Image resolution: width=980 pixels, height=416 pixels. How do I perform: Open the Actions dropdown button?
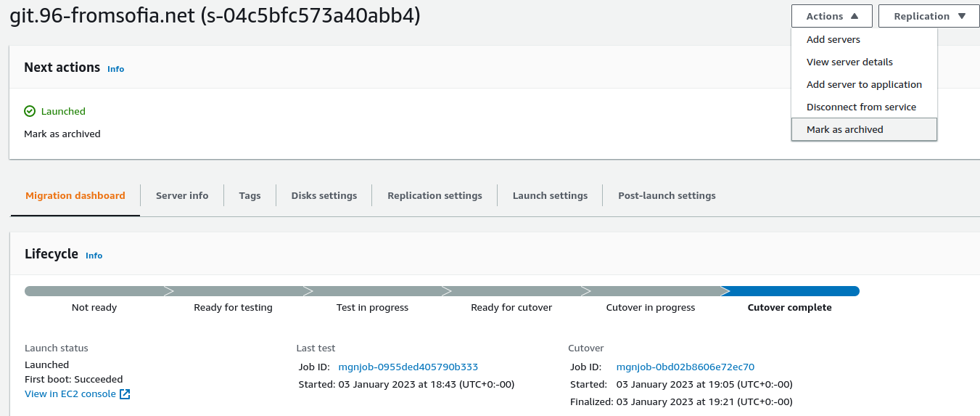[831, 16]
